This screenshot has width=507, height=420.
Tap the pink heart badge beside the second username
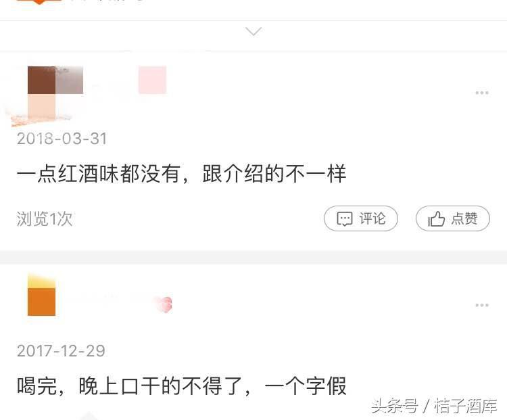coord(164,305)
